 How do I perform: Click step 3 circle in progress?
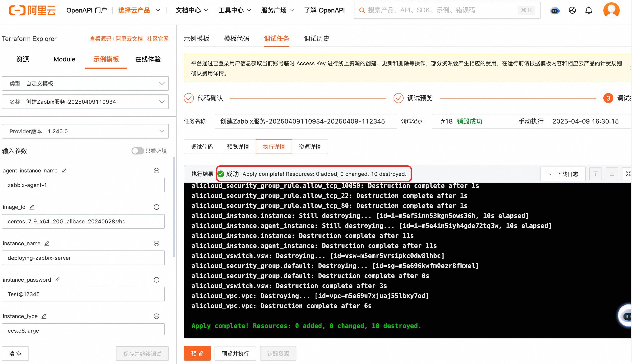[x=608, y=98]
